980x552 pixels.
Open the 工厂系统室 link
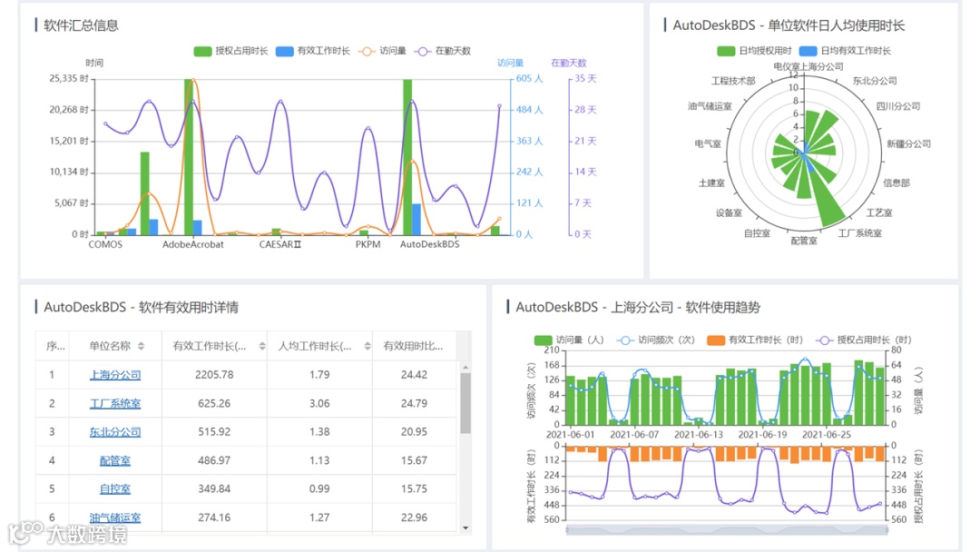tap(115, 404)
